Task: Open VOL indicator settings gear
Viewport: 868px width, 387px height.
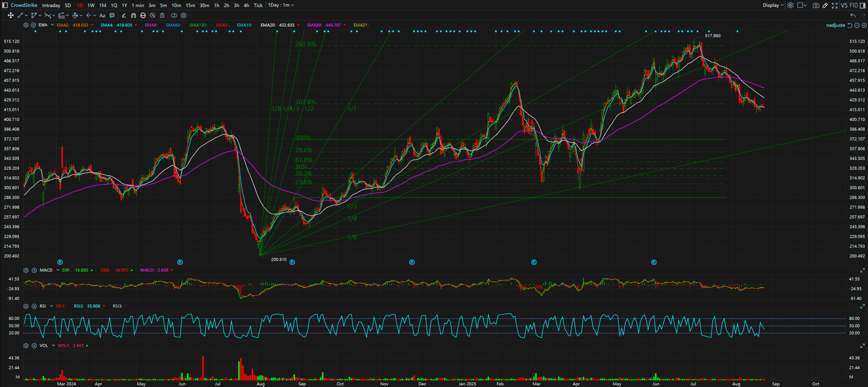Action: (26, 345)
